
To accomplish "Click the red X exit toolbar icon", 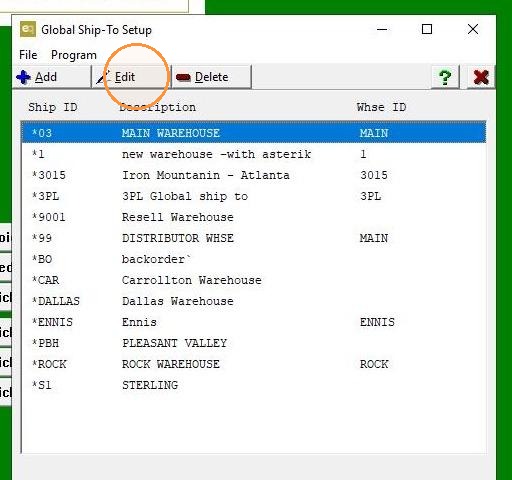I will [x=481, y=77].
